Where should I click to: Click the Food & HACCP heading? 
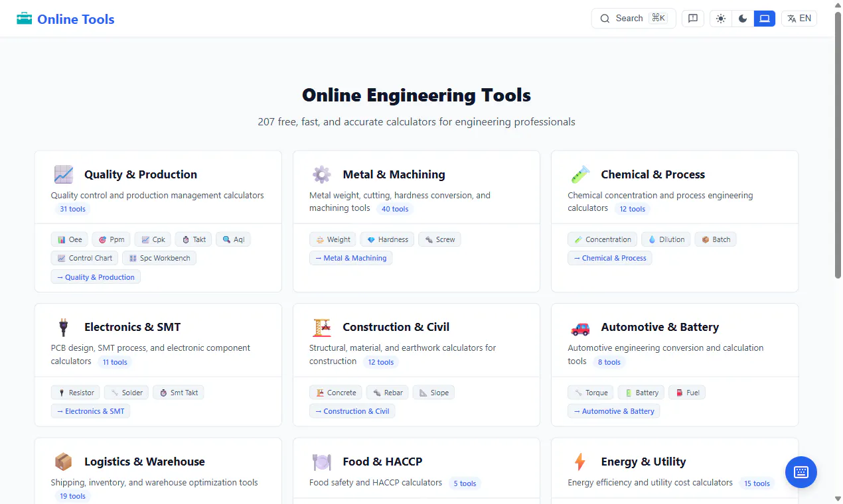tap(382, 462)
